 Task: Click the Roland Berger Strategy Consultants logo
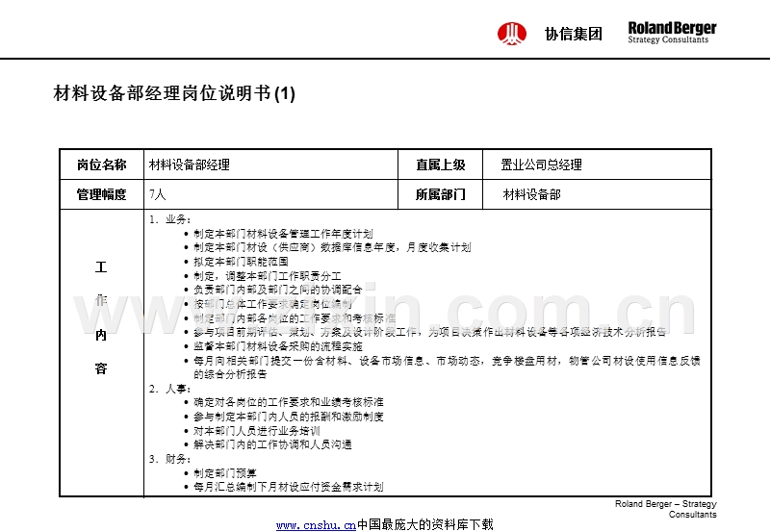point(672,33)
